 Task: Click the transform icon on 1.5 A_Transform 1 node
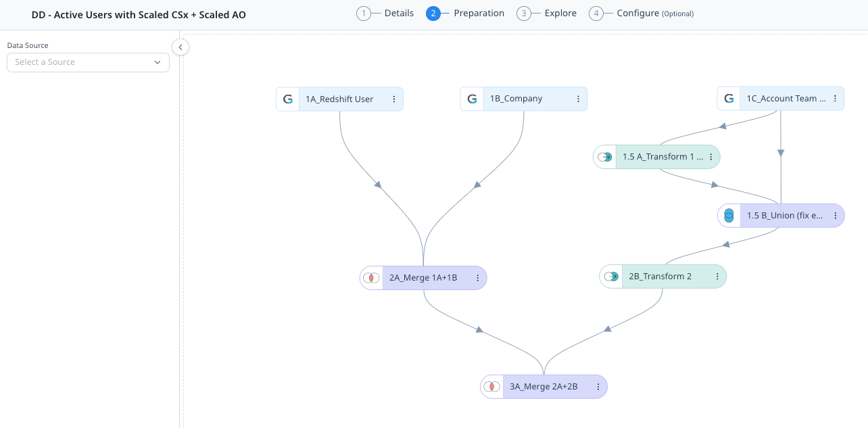[x=605, y=157]
